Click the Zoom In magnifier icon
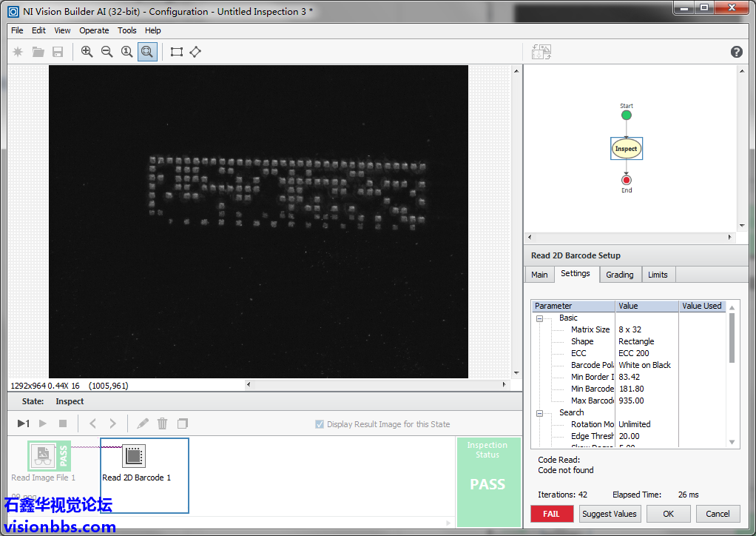Viewport: 756px width, 536px height. click(x=87, y=52)
